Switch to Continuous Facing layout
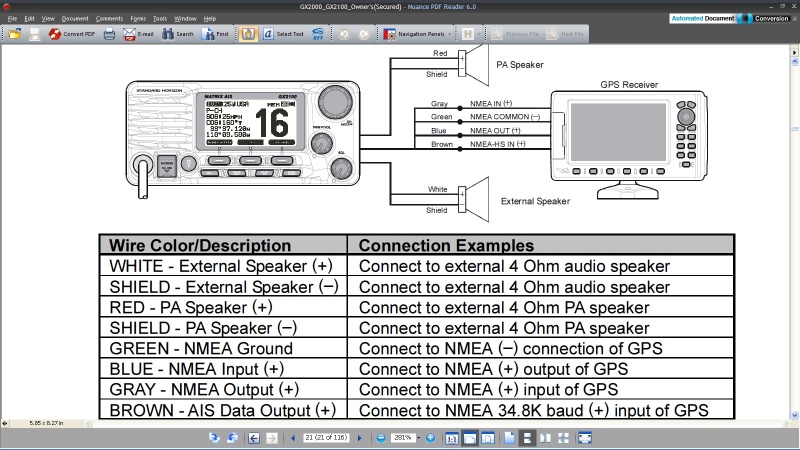The width and height of the screenshot is (800, 450). (564, 438)
